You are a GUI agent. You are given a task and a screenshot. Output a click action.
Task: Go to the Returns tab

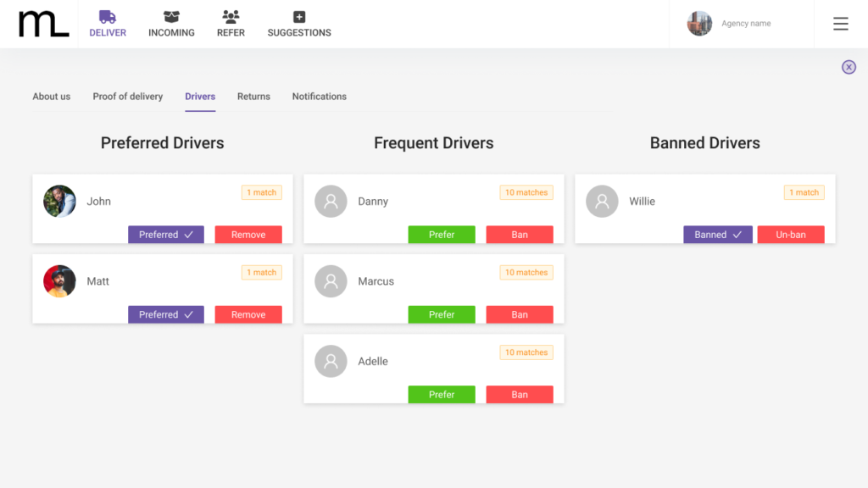point(253,97)
